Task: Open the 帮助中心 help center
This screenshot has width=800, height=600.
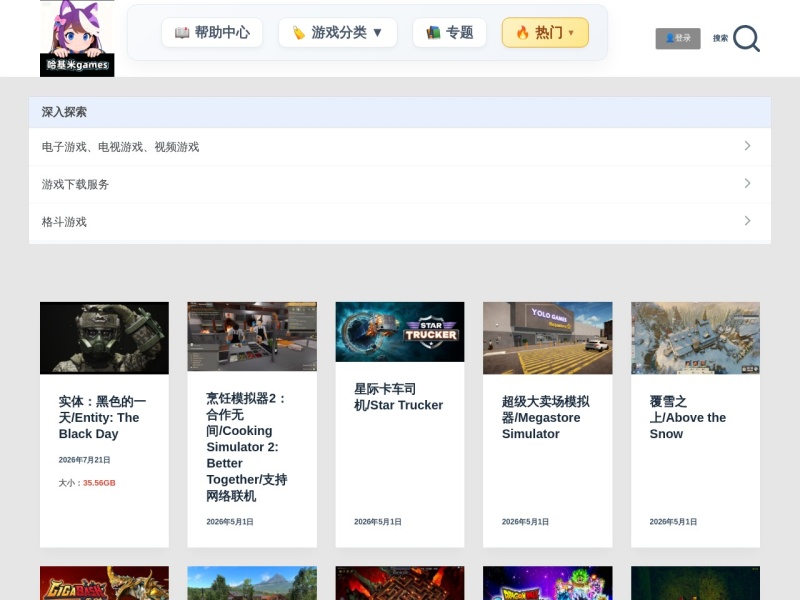Action: 212,33
